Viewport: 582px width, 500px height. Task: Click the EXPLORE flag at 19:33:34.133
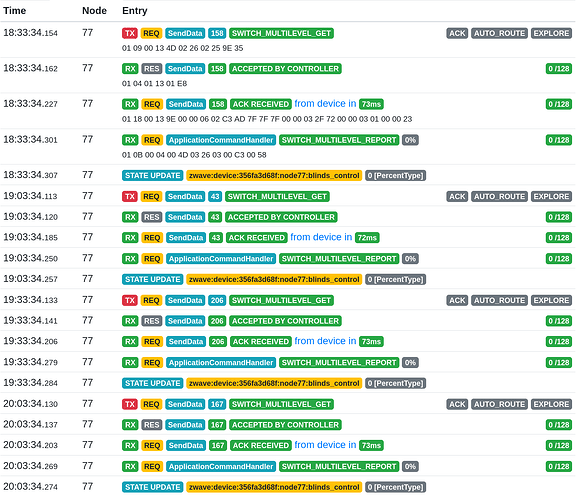[551, 301]
